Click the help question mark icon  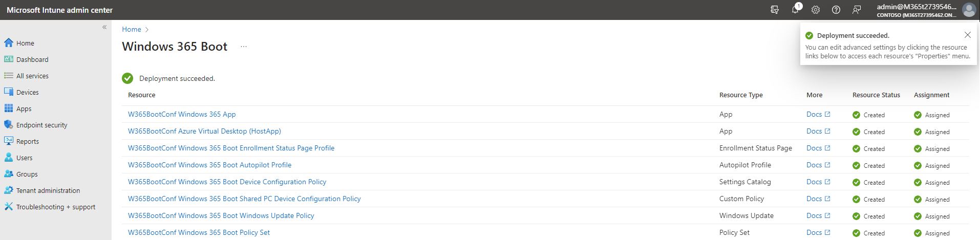[836, 10]
